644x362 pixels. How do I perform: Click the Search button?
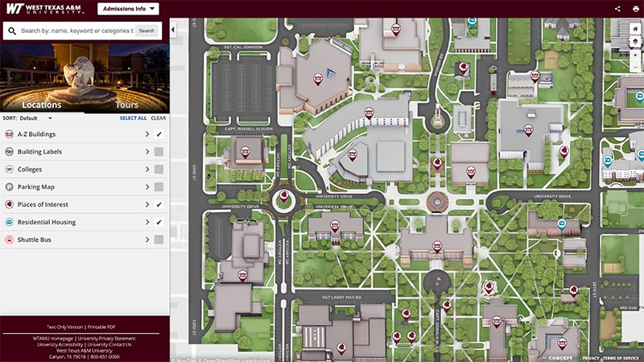pos(147,31)
